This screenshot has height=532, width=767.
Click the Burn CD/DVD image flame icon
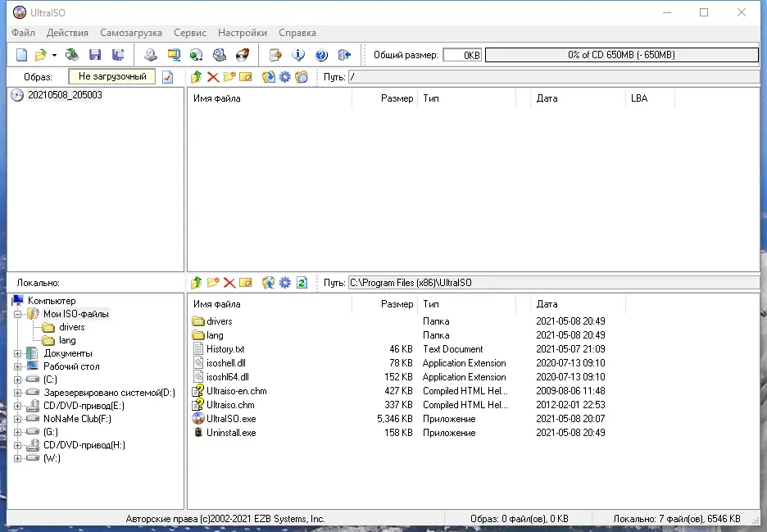click(x=243, y=55)
